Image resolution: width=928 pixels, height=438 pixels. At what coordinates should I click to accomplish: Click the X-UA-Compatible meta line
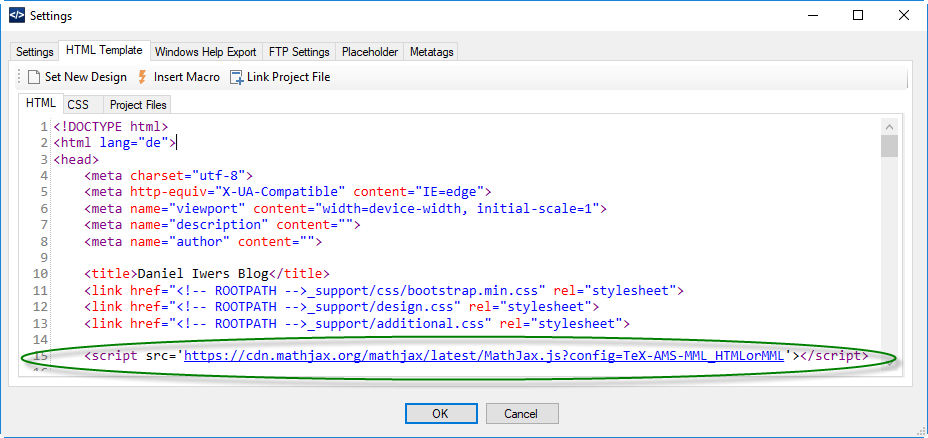click(288, 192)
